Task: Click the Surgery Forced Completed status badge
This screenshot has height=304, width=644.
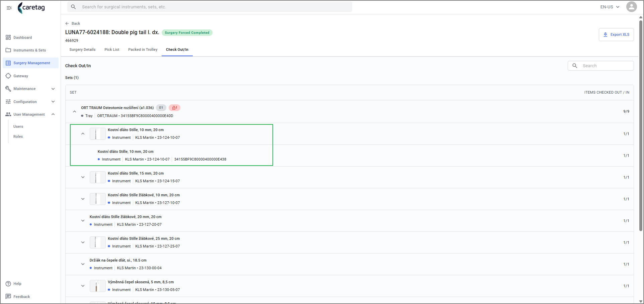Action: click(187, 33)
